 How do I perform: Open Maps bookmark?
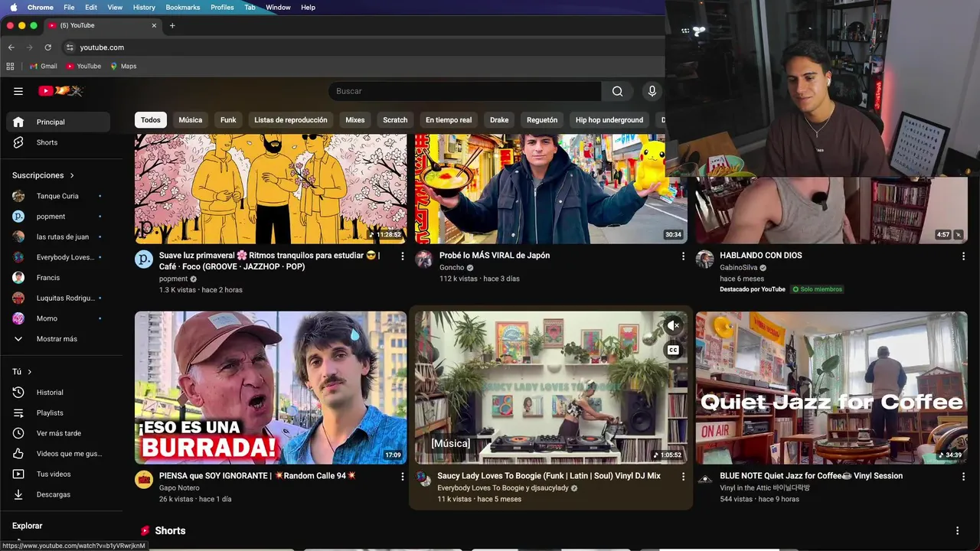click(x=123, y=66)
